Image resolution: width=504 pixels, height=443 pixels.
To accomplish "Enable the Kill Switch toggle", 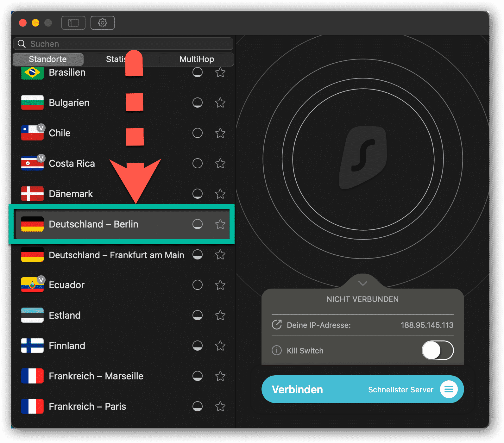I will coord(438,350).
